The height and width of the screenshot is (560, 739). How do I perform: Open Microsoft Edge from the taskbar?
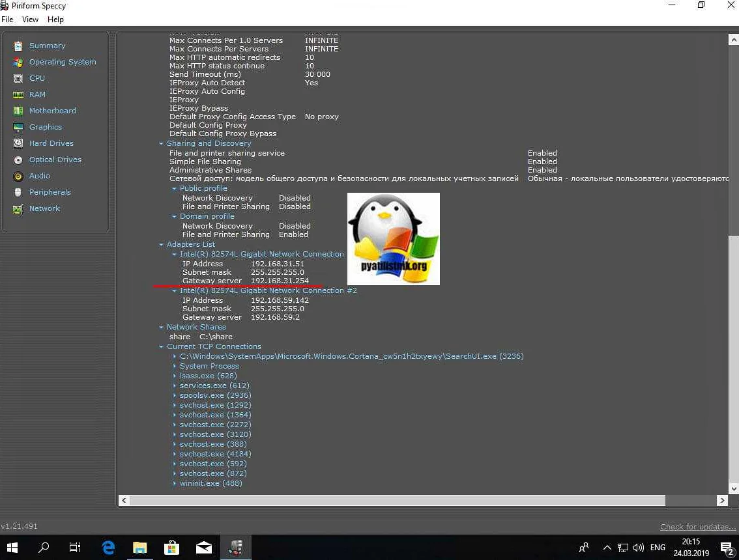[108, 548]
